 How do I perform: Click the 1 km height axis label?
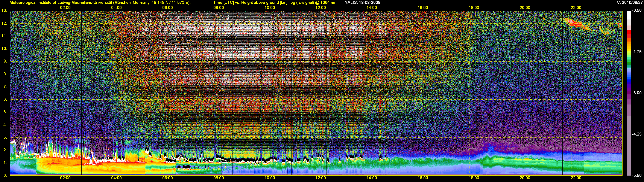[x=5, y=163]
